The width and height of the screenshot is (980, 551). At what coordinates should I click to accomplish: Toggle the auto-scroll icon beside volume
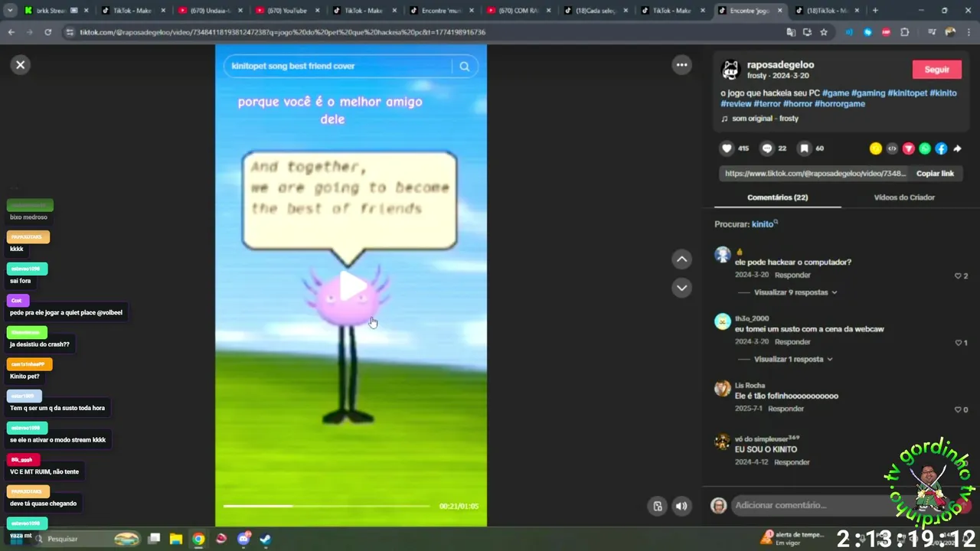tap(657, 506)
